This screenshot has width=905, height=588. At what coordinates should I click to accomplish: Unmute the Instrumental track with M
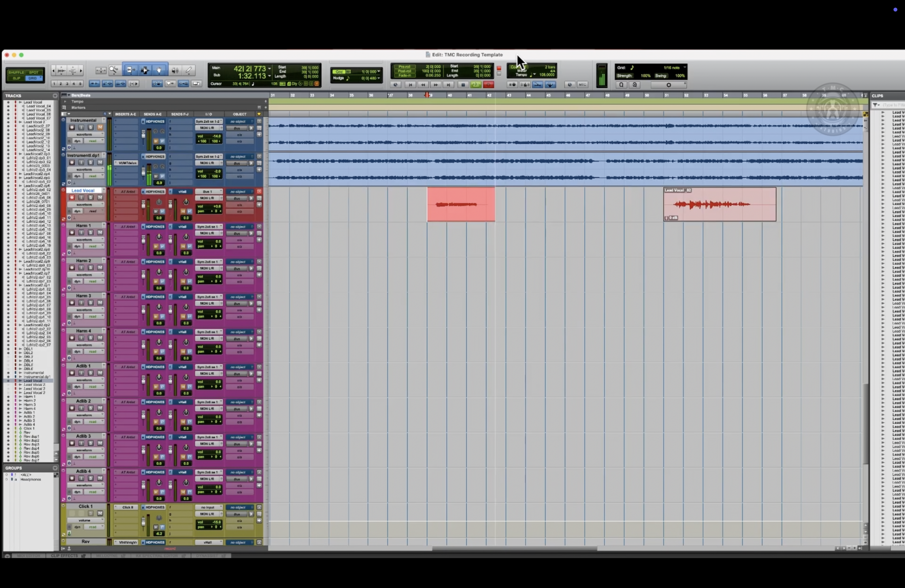(100, 127)
